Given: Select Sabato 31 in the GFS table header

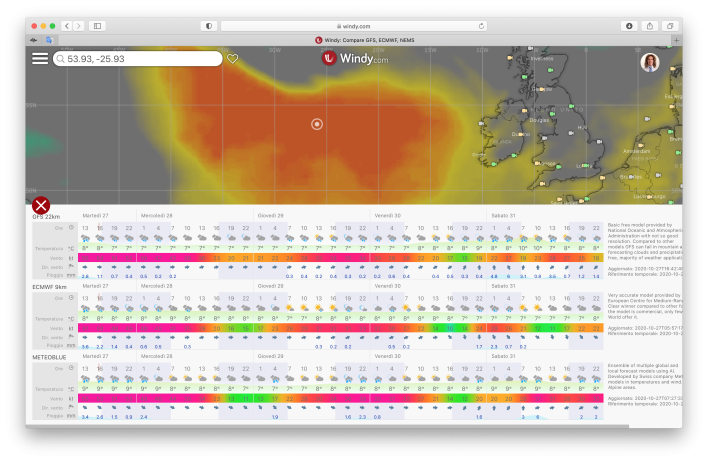Looking at the screenshot, I should pyautogui.click(x=503, y=216).
